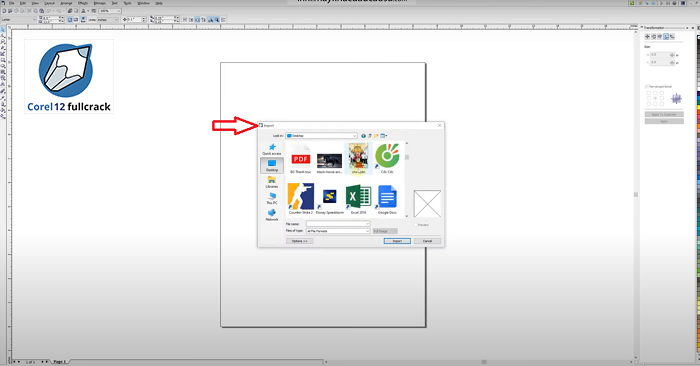700x366 pixels.
Task: Open the view menu icon in Import dialog
Action: [383, 136]
